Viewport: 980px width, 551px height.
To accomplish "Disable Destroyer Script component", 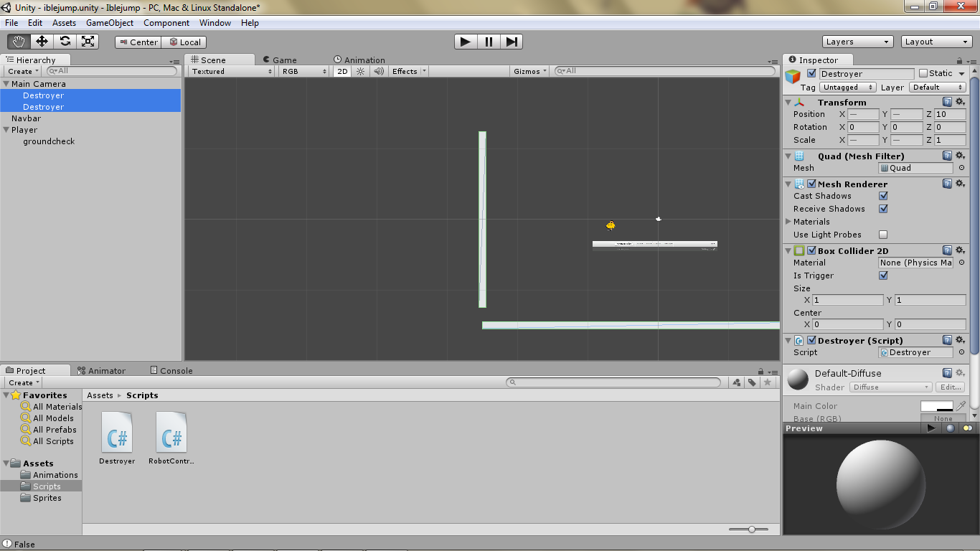I will [x=811, y=340].
